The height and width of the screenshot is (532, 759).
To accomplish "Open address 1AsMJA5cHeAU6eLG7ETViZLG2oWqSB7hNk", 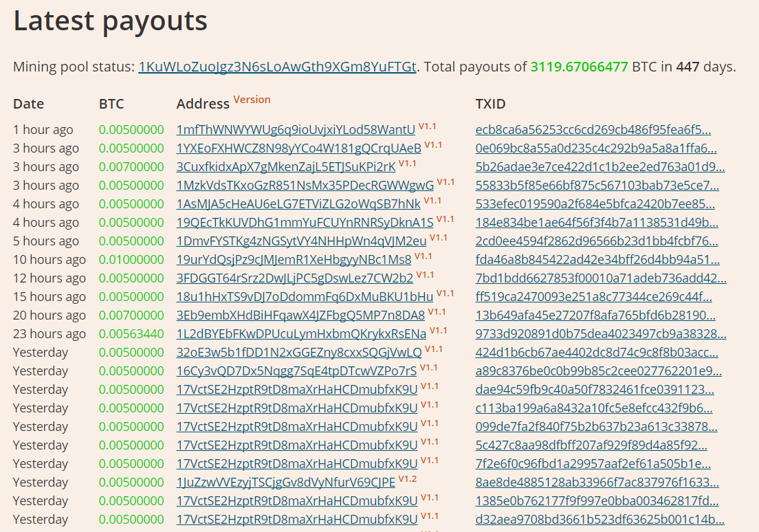I will (x=298, y=204).
